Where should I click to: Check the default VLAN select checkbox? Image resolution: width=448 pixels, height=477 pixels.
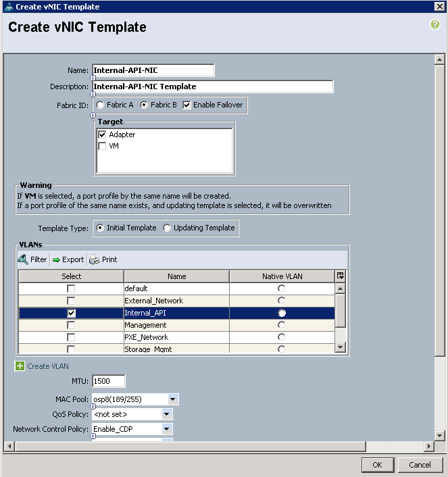tap(71, 288)
